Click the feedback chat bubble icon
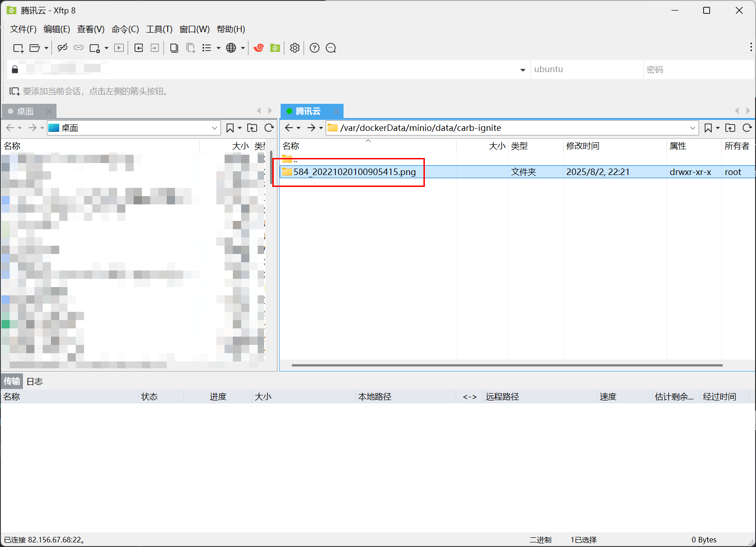The width and height of the screenshot is (756, 547). click(331, 48)
